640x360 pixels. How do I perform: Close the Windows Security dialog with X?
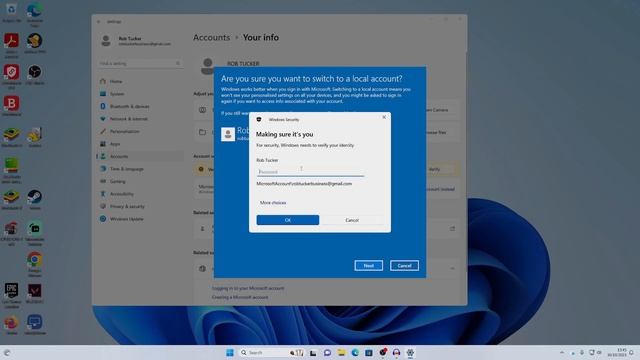[x=384, y=117]
